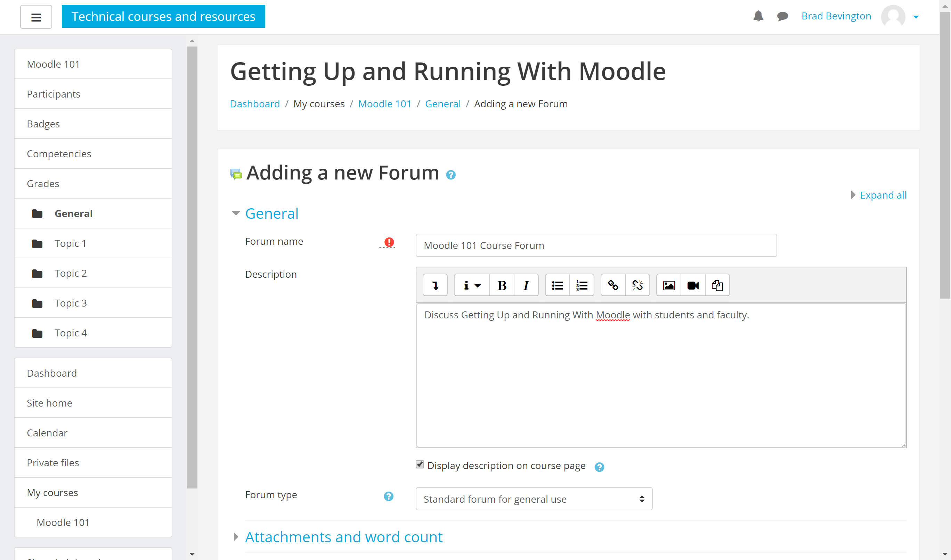This screenshot has width=951, height=560.
Task: Go to Moodle 101 breadcrumb link
Action: coord(384,104)
